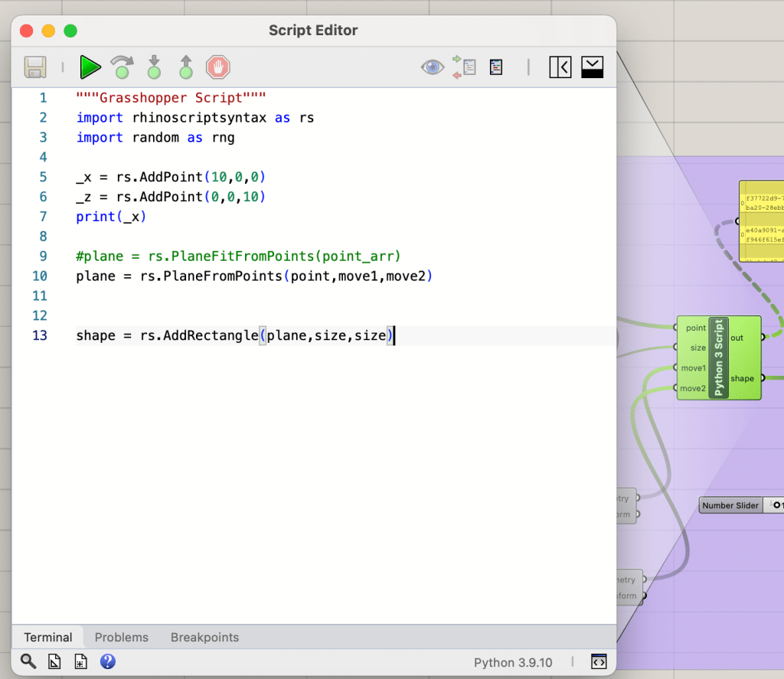Click the shape output on script component
This screenshot has width=784, height=679.
pos(742,378)
